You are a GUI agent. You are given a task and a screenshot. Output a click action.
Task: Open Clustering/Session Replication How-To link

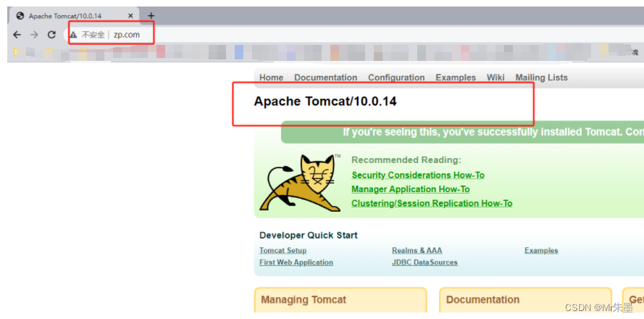(432, 203)
